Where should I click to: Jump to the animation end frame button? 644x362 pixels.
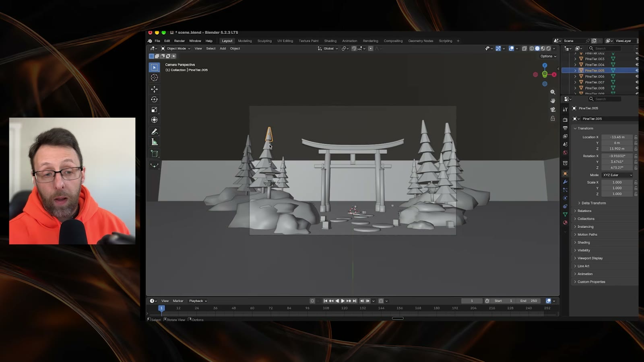pyautogui.click(x=355, y=301)
